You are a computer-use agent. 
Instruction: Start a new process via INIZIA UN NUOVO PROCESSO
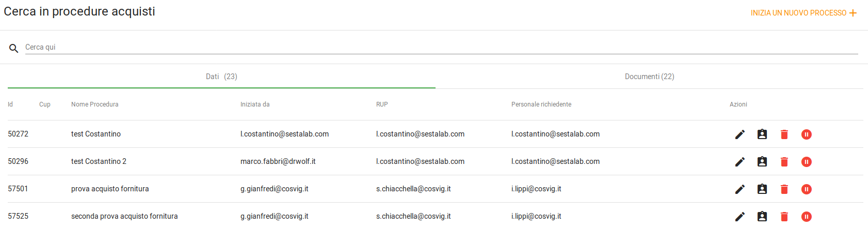click(803, 13)
